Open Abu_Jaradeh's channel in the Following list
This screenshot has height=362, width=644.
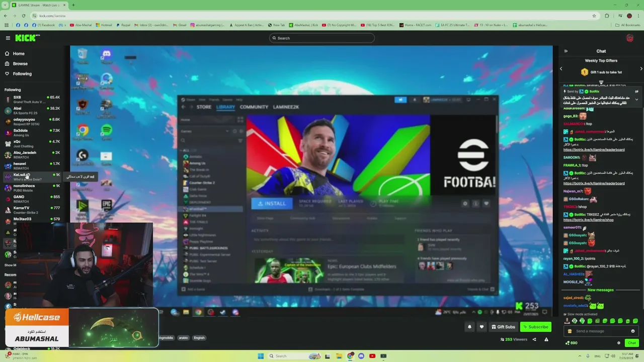32,155
